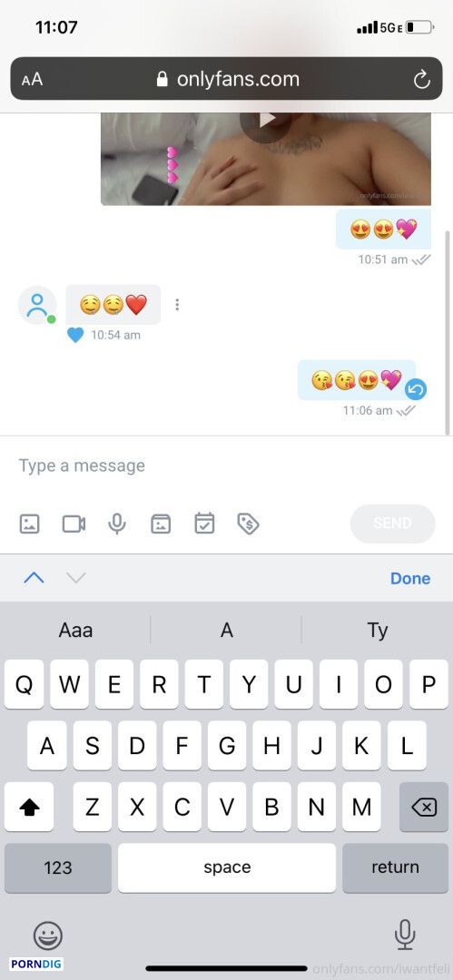The image size is (453, 980).
Task: Reload the page with the refresh icon
Action: pyautogui.click(x=422, y=79)
